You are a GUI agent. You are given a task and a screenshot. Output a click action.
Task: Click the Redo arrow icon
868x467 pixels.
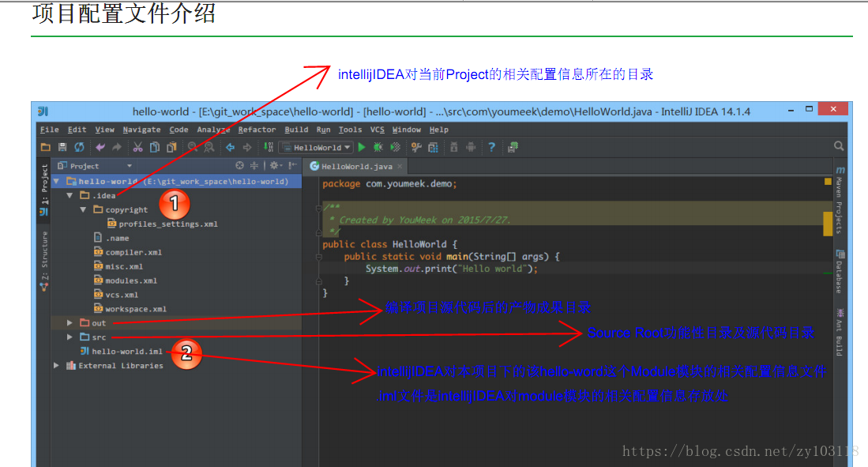click(x=117, y=147)
